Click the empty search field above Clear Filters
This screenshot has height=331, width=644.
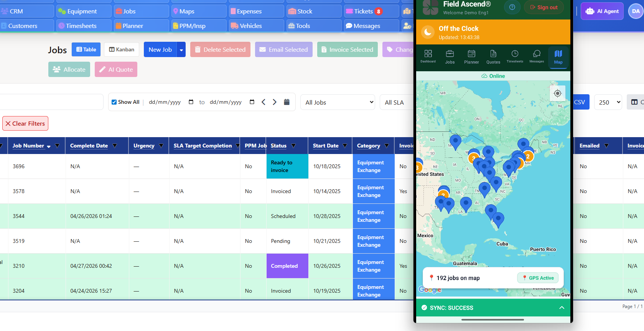[51, 102]
